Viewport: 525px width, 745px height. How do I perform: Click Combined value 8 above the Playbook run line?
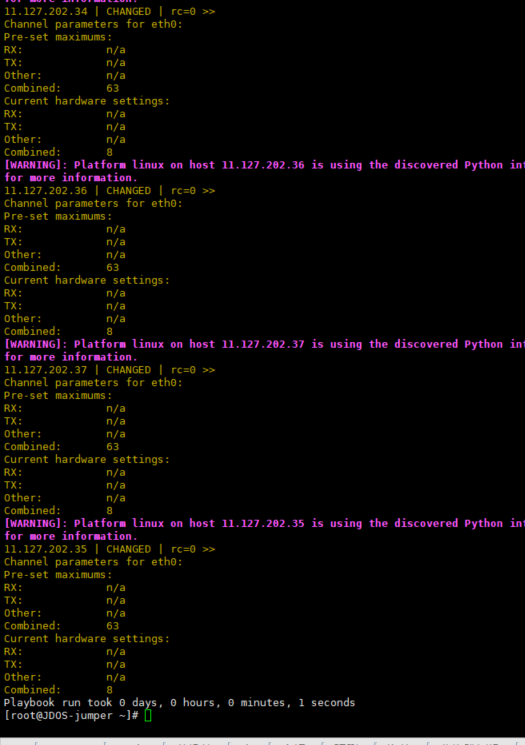[x=110, y=690]
